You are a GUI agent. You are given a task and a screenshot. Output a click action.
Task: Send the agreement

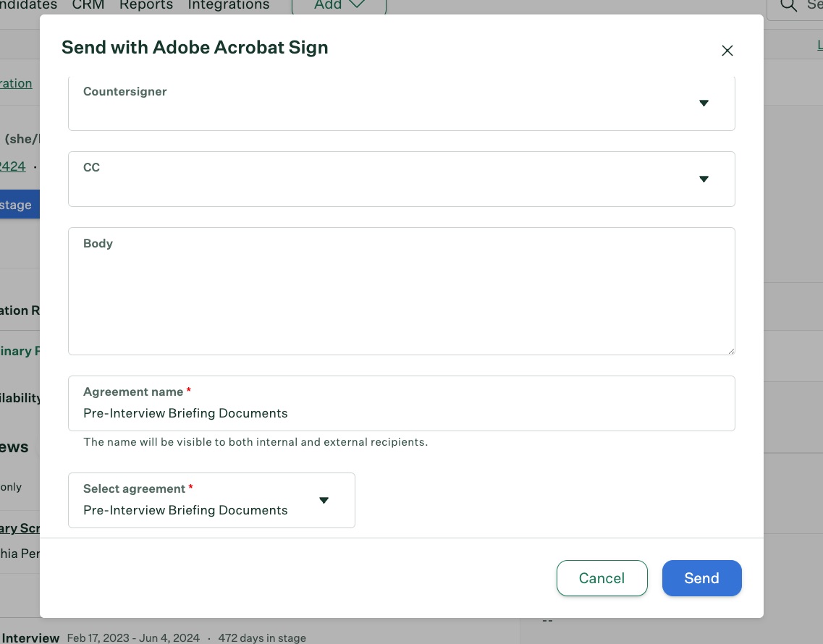click(701, 578)
